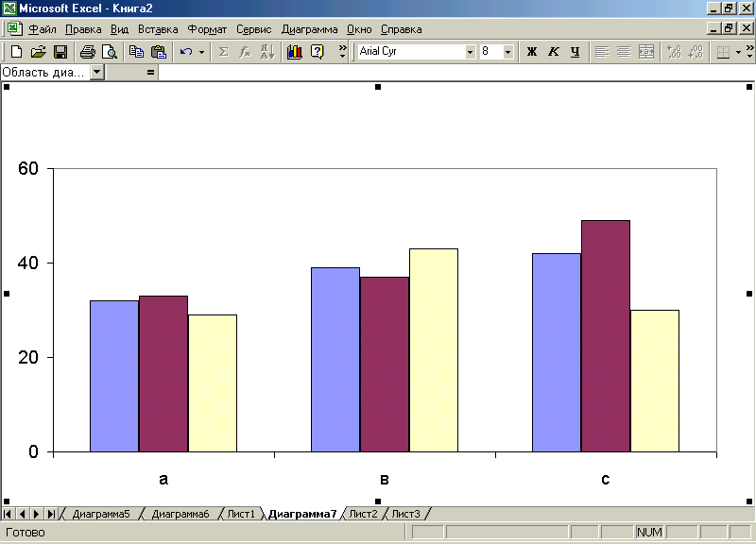Switch to the Диаграмма5 sheet tab
Image resolution: width=756 pixels, height=544 pixels.
pyautogui.click(x=101, y=514)
